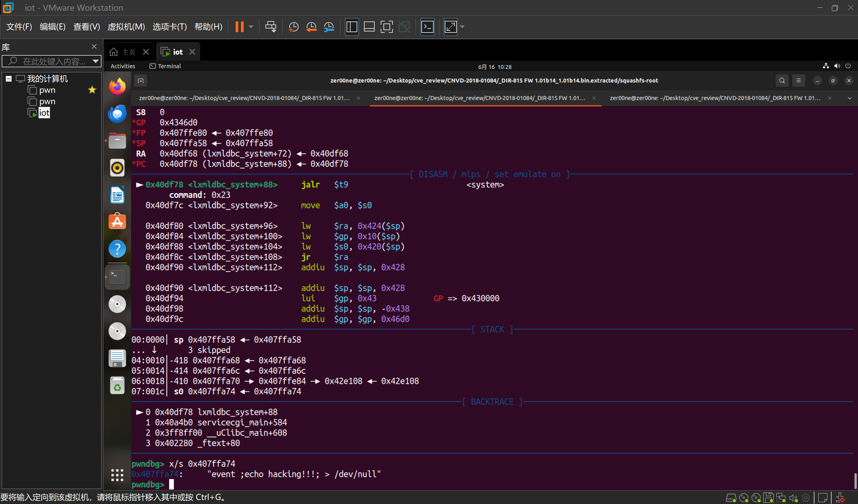This screenshot has height=504, width=858.
Task: Open the Trash from dock
Action: point(117,385)
